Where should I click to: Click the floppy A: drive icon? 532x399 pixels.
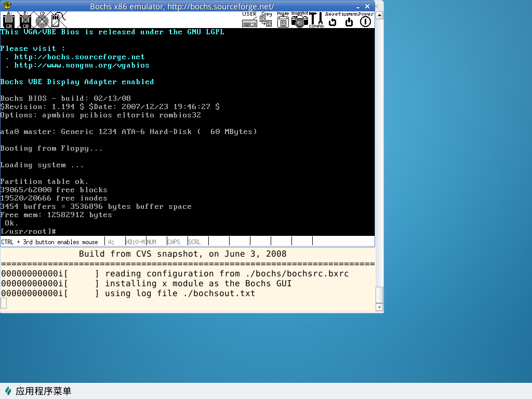(8, 20)
